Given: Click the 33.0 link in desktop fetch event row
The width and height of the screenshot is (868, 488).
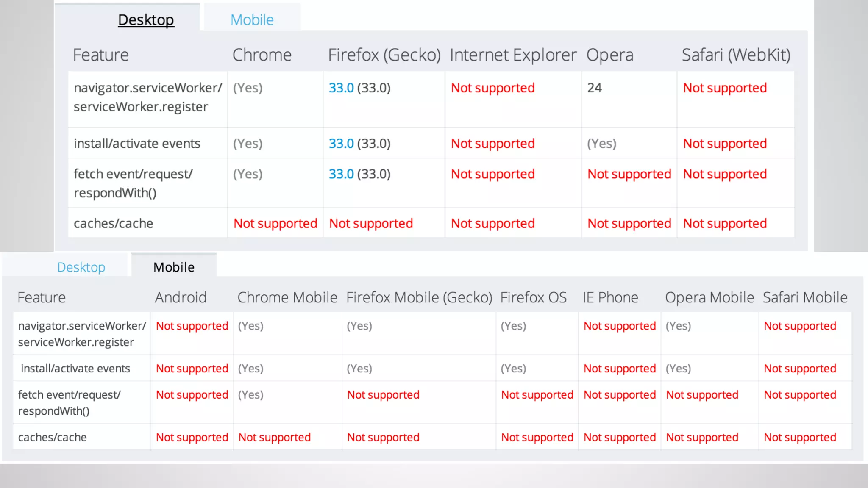Looking at the screenshot, I should (341, 174).
